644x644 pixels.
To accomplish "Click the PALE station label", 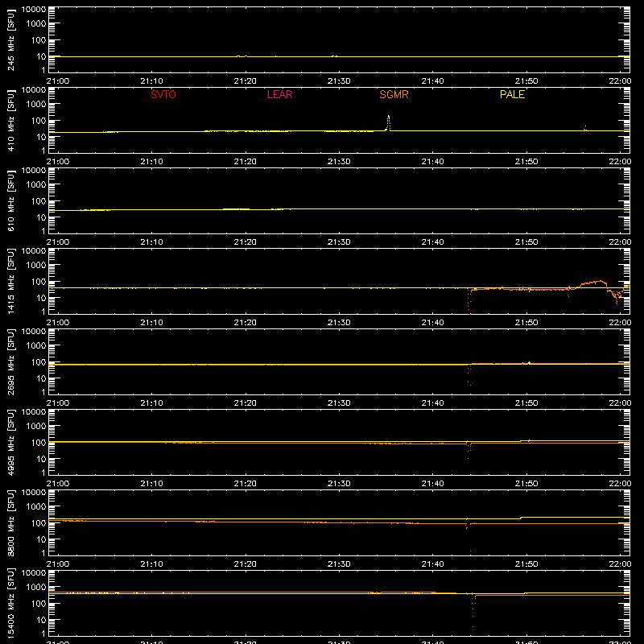I will click(512, 94).
